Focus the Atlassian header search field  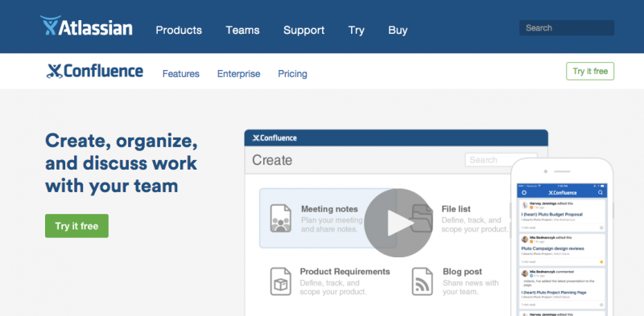coord(567,28)
